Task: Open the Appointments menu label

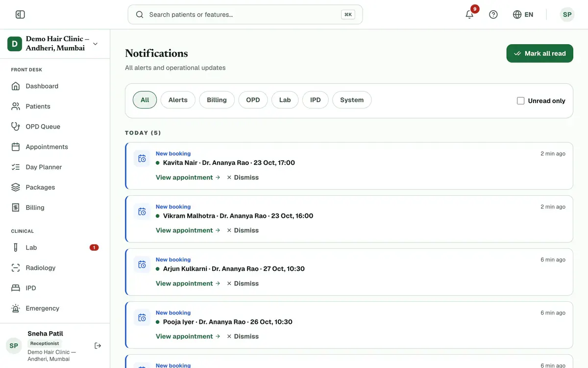Action: [x=47, y=147]
